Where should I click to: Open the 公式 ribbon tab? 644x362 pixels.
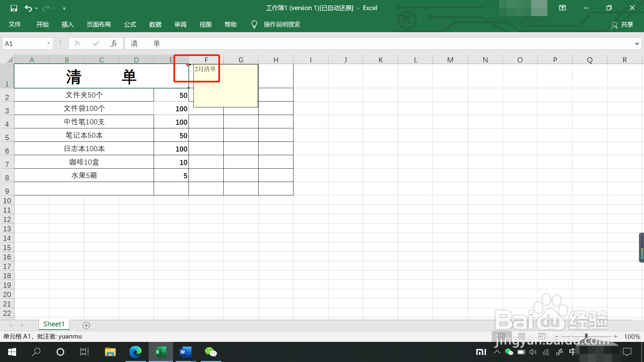[130, 24]
